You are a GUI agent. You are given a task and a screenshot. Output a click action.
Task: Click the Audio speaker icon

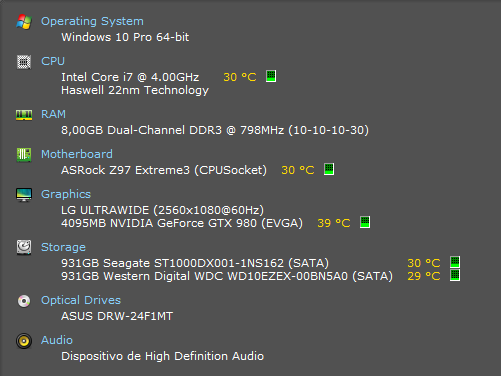click(24, 341)
